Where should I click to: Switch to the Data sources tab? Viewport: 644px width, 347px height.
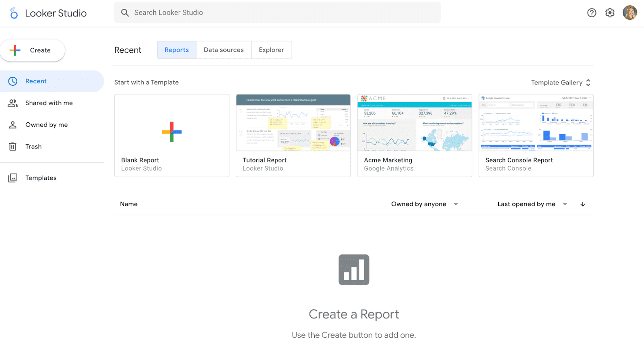[223, 50]
